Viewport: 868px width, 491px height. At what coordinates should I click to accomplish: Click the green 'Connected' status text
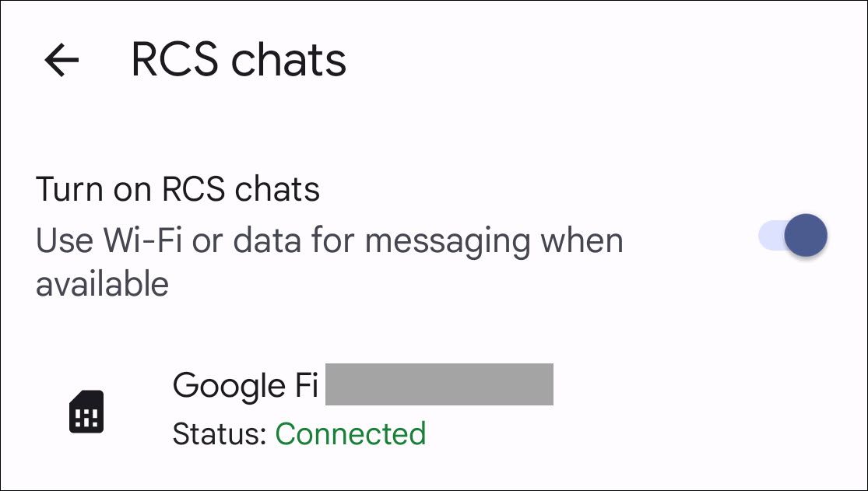[x=350, y=434]
